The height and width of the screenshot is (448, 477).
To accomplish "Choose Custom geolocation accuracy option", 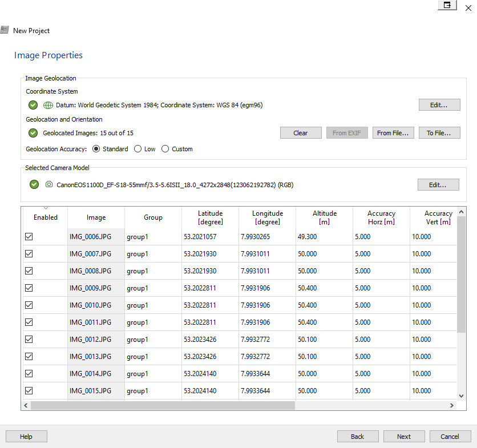I will 165,149.
